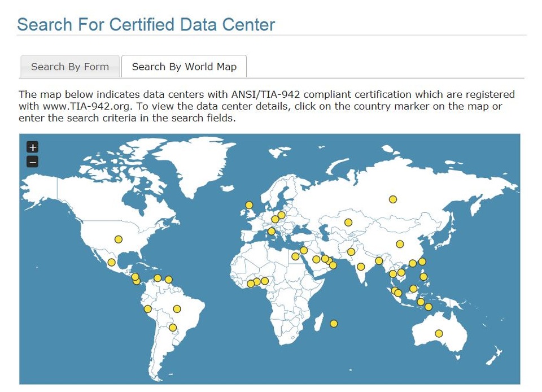Click the marker over the British Isles
542x392 pixels.
249,205
